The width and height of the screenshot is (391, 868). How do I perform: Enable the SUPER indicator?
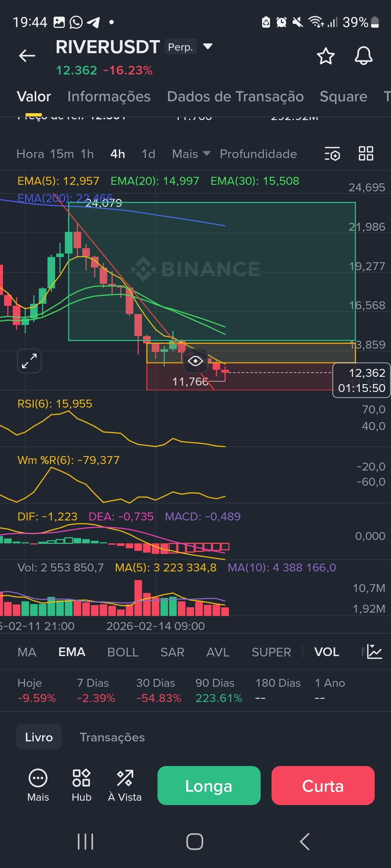(x=271, y=652)
